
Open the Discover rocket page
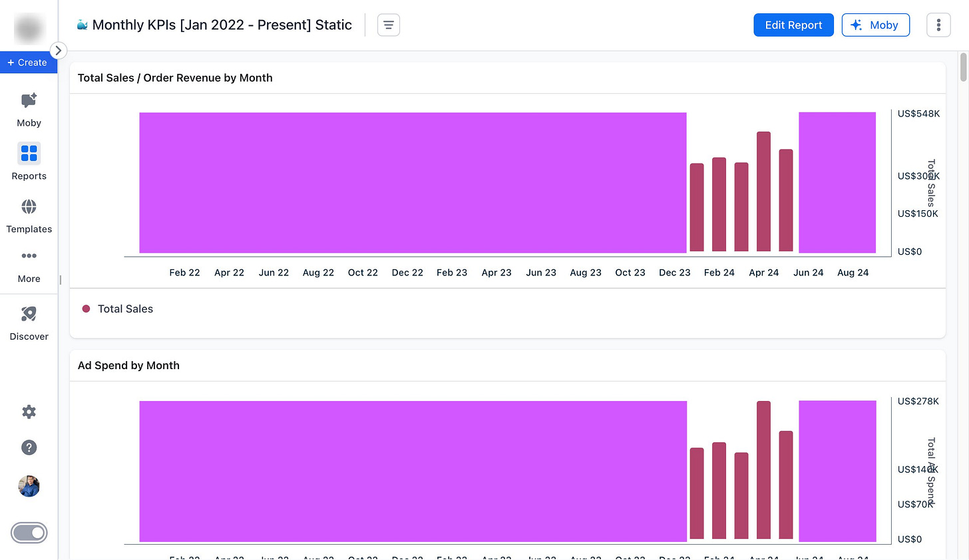[29, 323]
